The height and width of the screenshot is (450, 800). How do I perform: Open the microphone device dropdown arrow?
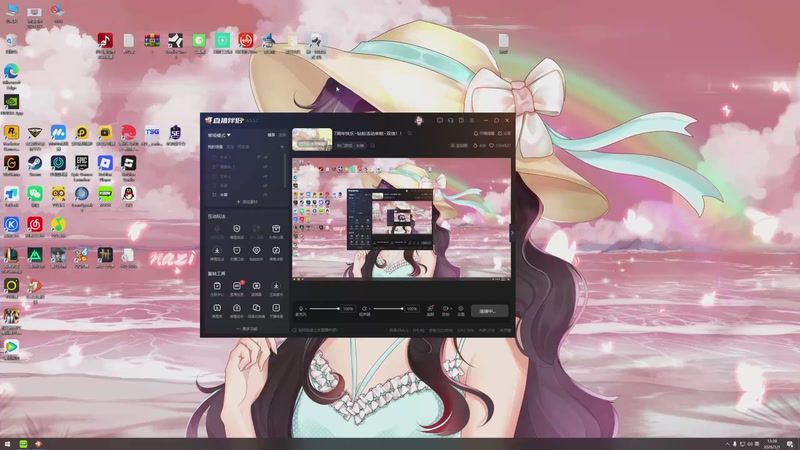[306, 309]
